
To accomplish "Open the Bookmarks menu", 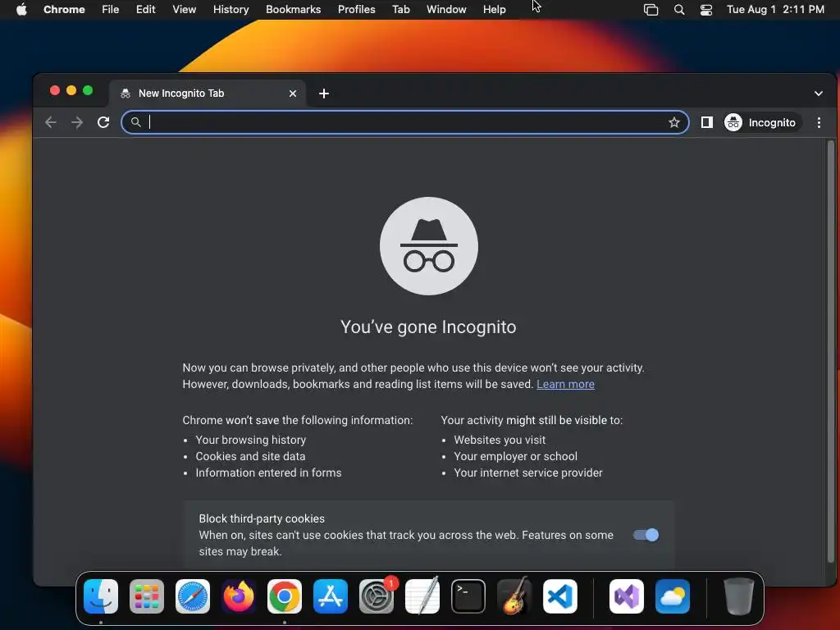I will 293,9.
